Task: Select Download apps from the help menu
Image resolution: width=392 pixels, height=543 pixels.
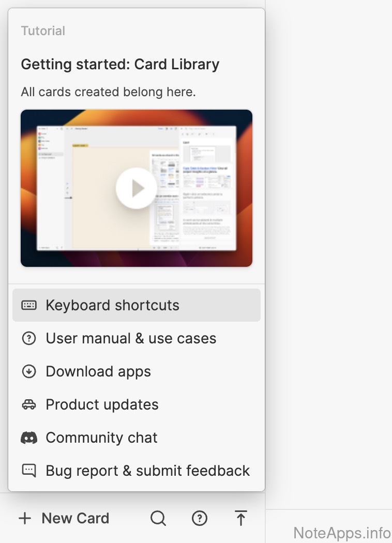Action: [98, 371]
